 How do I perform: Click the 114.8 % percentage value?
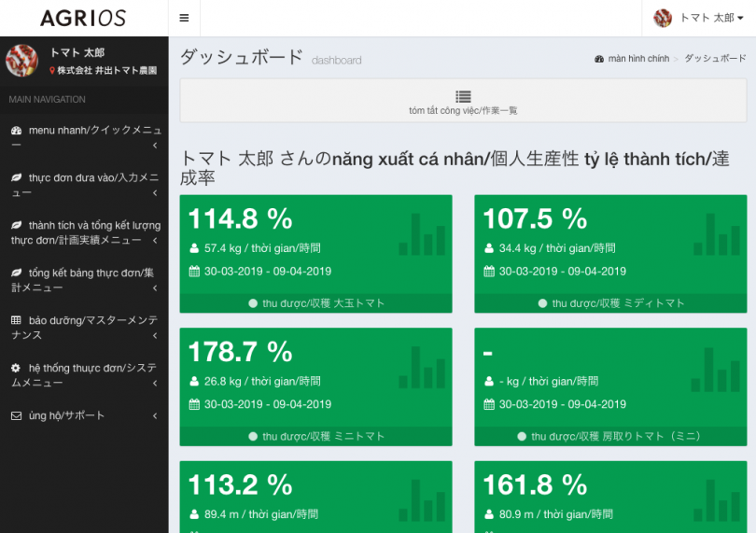(x=241, y=218)
